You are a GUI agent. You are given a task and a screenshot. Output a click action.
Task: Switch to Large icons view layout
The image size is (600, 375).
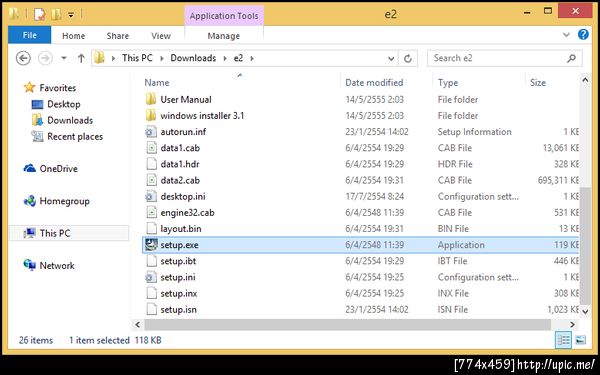coord(580,340)
